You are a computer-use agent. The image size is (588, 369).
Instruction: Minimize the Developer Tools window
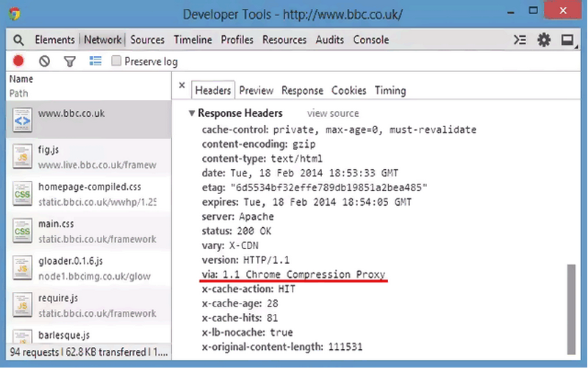(510, 12)
